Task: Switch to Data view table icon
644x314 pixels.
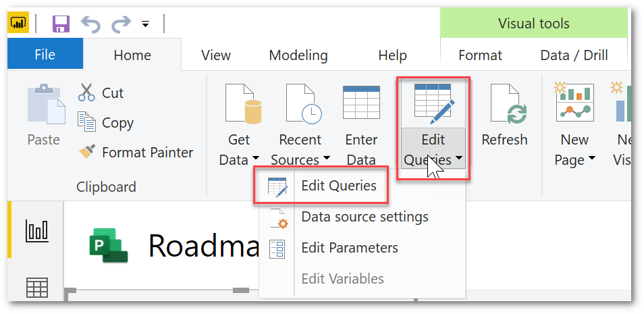Action: [x=37, y=287]
